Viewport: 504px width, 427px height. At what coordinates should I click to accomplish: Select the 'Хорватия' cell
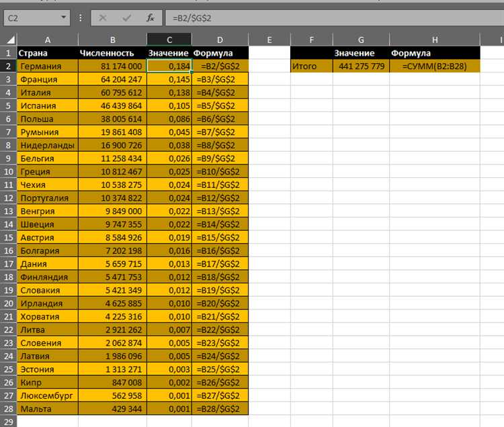48,316
